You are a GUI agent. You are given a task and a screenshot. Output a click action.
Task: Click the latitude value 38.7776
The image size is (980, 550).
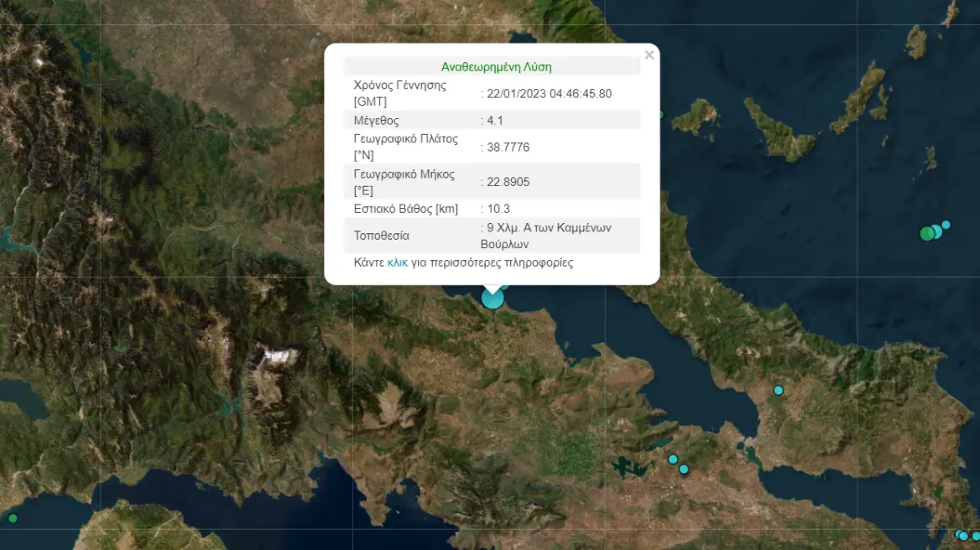(x=508, y=148)
